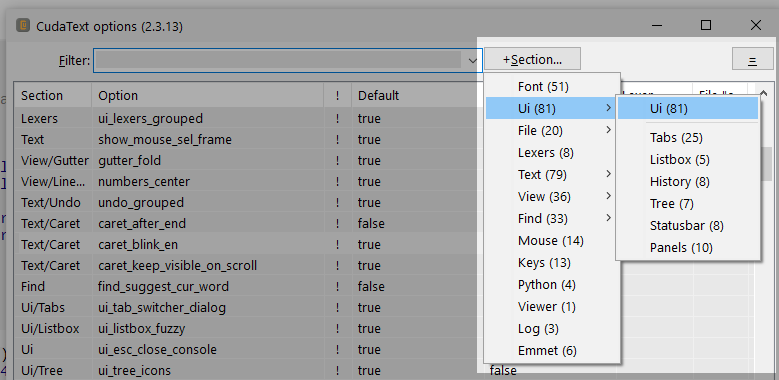Select the gutter_fold option row

pyautogui.click(x=248, y=160)
